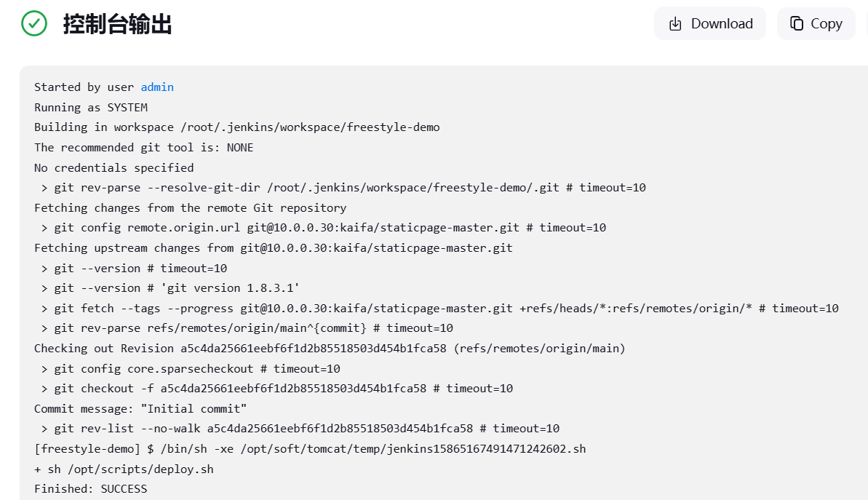Click 'The recommended git tool is: NONE' line

143,148
